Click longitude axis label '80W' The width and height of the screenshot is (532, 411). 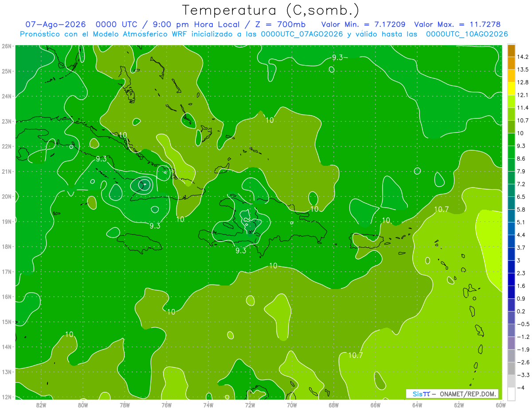pyautogui.click(x=83, y=405)
